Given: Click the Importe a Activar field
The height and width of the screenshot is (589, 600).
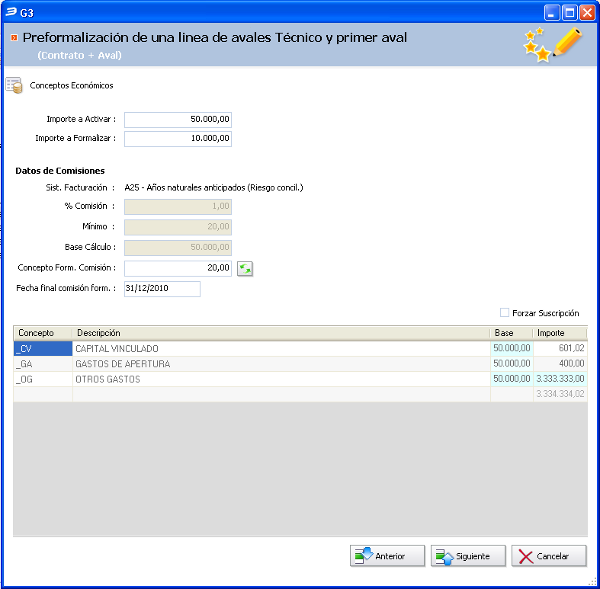Looking at the screenshot, I should tap(178, 119).
